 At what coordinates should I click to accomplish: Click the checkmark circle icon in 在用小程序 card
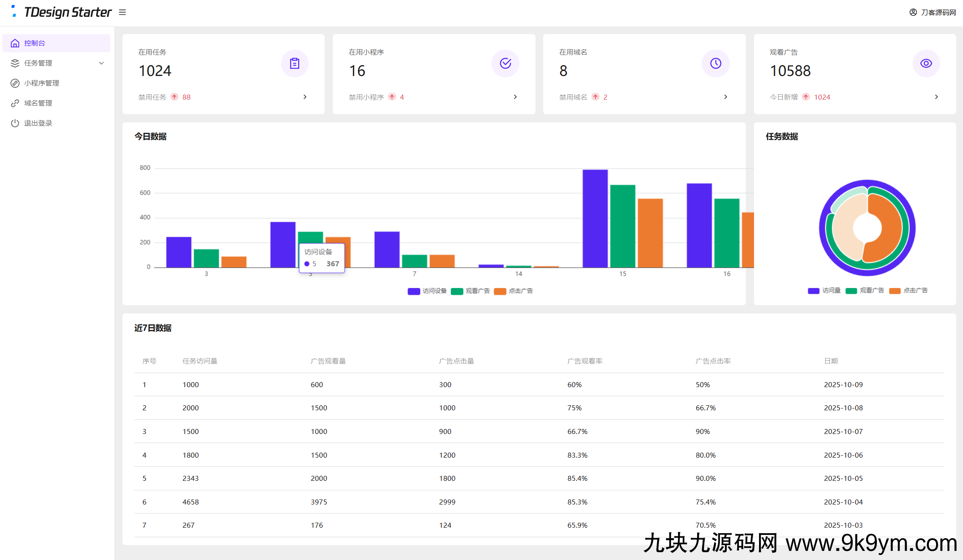coord(505,63)
